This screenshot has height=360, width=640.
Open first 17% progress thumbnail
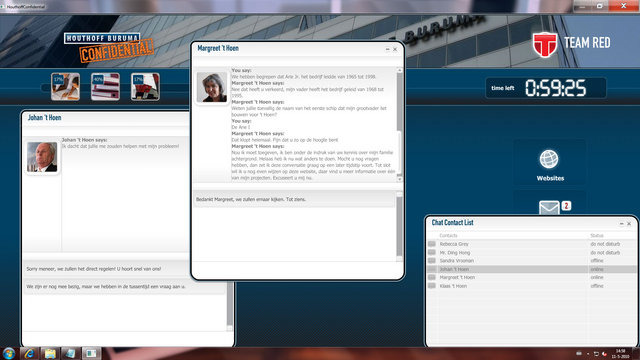point(65,87)
